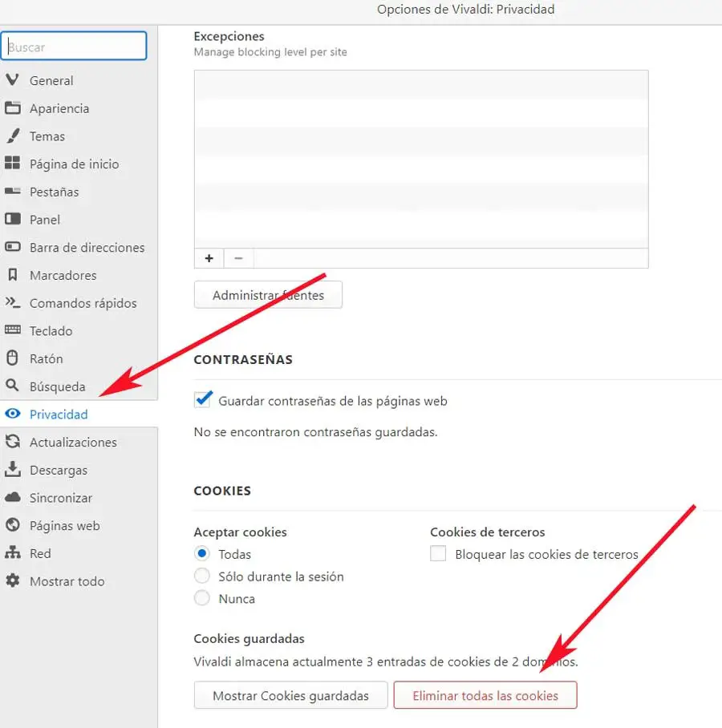Focus the Buscar settings search field
Image resolution: width=722 pixels, height=728 pixels.
pyautogui.click(x=74, y=46)
